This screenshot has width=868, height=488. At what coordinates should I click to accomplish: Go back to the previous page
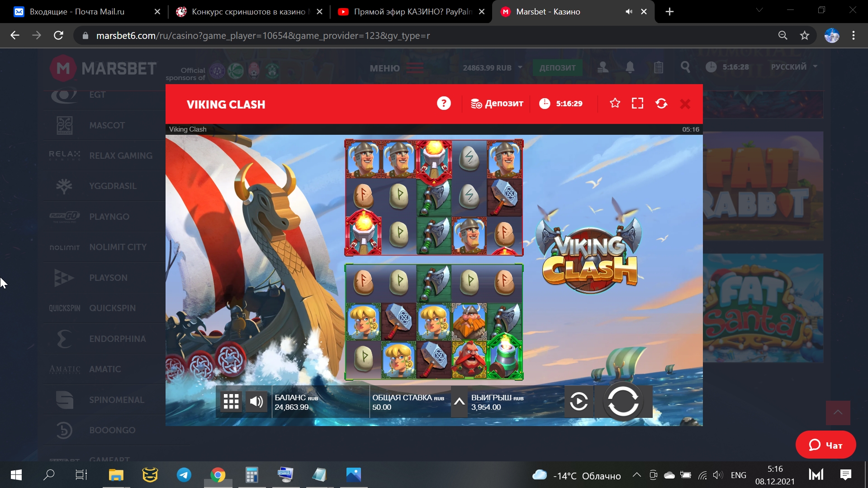coord(15,35)
